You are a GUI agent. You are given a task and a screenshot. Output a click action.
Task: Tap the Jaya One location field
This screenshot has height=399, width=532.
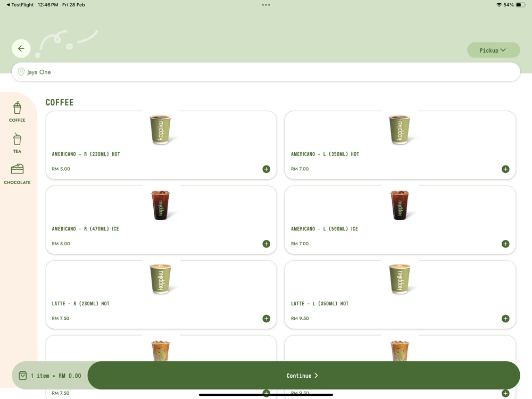(x=266, y=72)
